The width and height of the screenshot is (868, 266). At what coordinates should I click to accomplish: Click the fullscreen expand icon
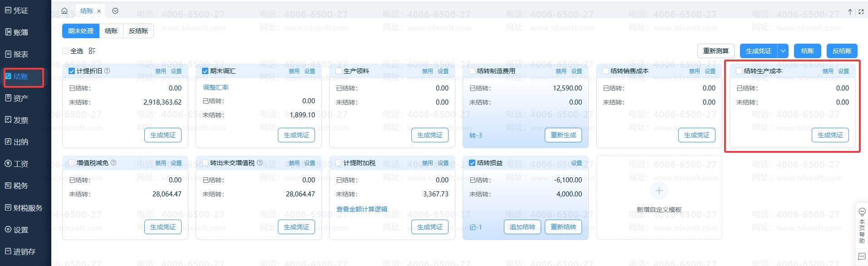(x=861, y=12)
